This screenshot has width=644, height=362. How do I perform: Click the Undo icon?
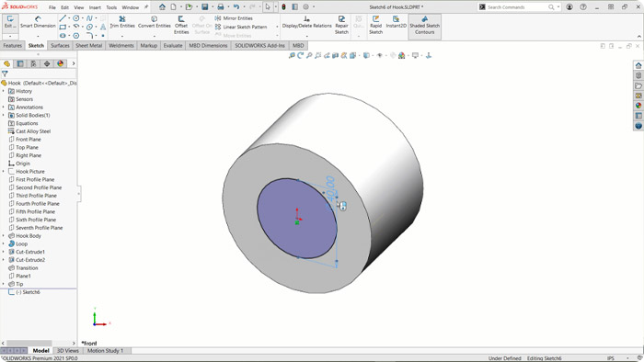click(236, 7)
